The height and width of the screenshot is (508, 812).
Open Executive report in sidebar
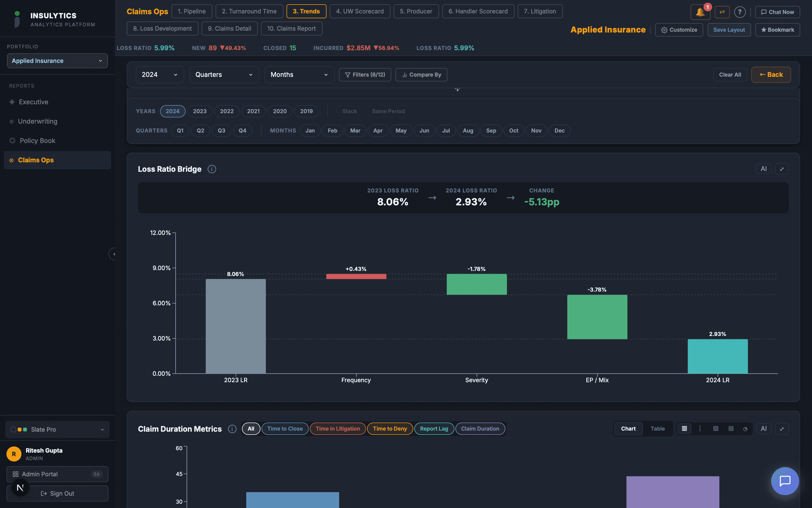[x=57, y=102]
